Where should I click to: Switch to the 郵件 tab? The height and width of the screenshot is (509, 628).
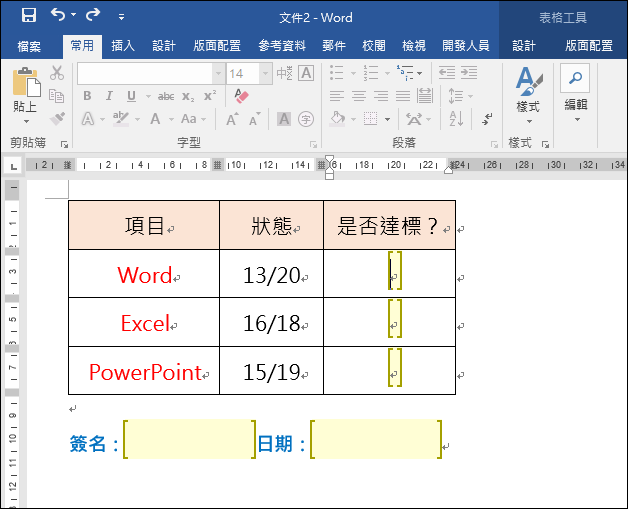(x=334, y=46)
